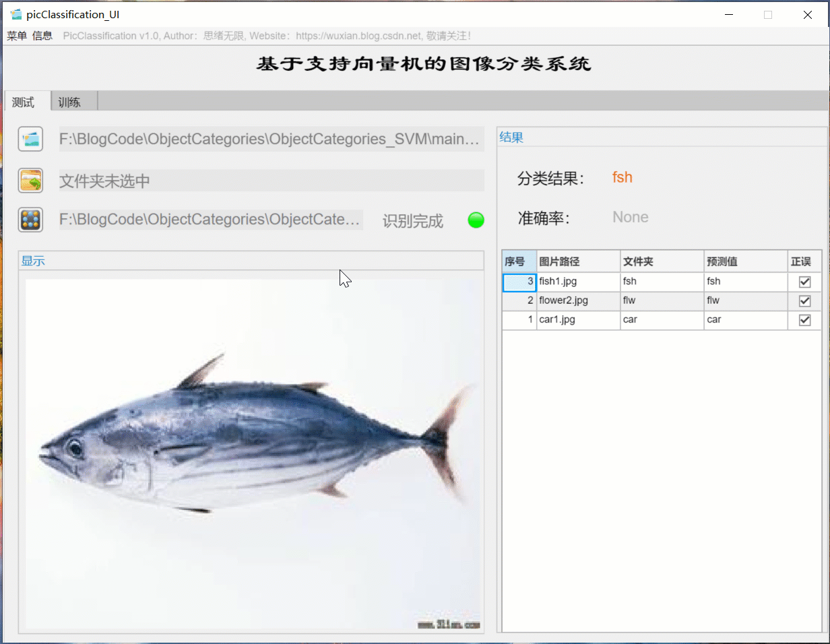Image resolution: width=830 pixels, height=644 pixels.
Task: Click the 文件夹 column header
Action: pyautogui.click(x=662, y=261)
